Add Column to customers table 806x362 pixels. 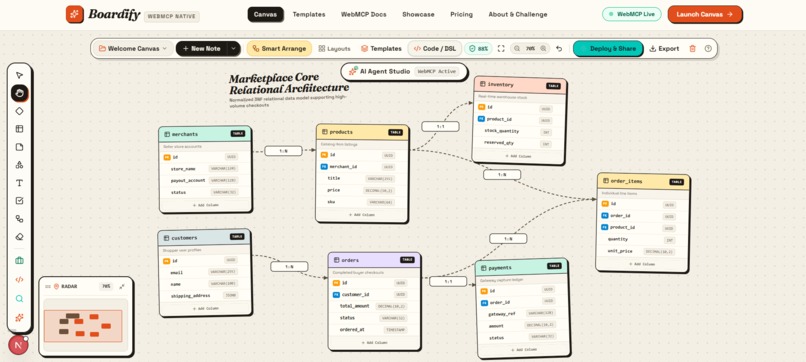click(205, 309)
